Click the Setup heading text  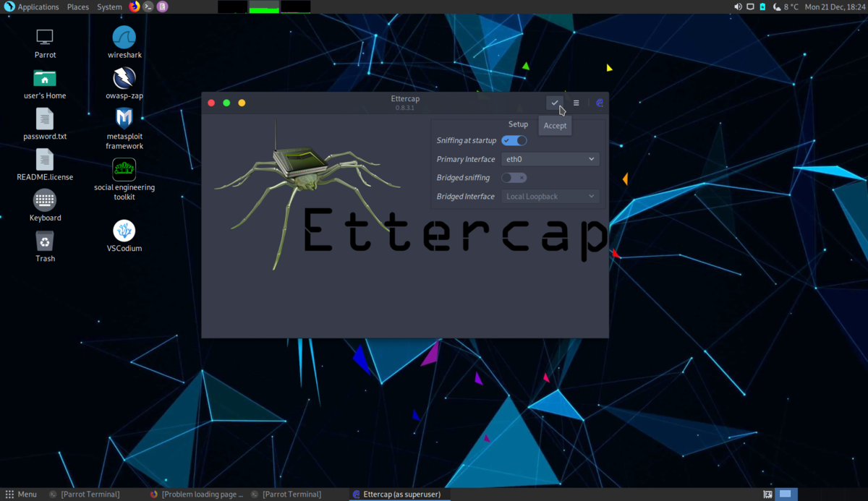(x=518, y=124)
